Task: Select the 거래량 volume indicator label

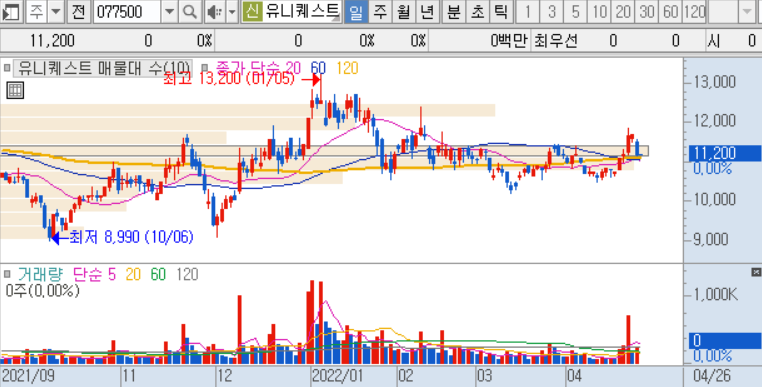Action: pos(40,275)
